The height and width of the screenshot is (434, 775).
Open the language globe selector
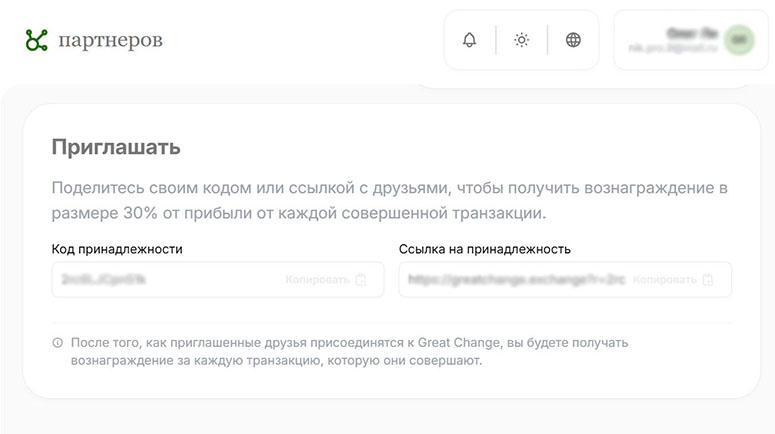[x=573, y=40]
